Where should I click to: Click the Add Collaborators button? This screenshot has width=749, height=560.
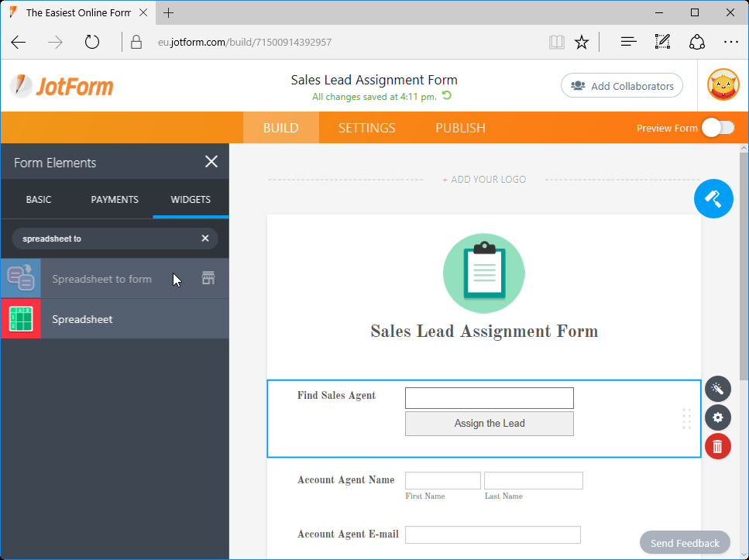pyautogui.click(x=621, y=85)
